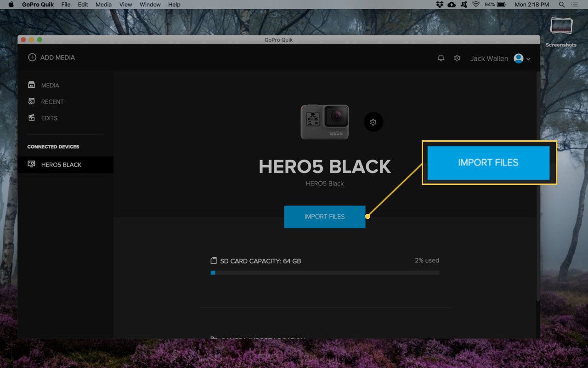588x368 pixels.
Task: Click the Dropbox menu bar icon
Action: (x=440, y=5)
